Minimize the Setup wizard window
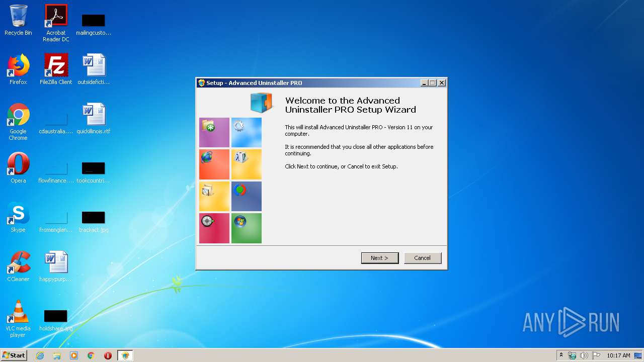Screen dimensions: 644x362 pyautogui.click(x=424, y=83)
